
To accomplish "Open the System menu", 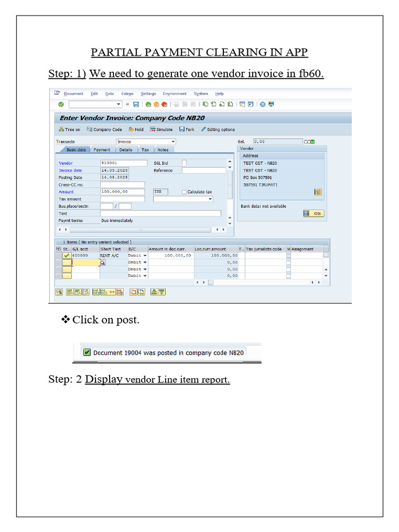I will point(201,94).
